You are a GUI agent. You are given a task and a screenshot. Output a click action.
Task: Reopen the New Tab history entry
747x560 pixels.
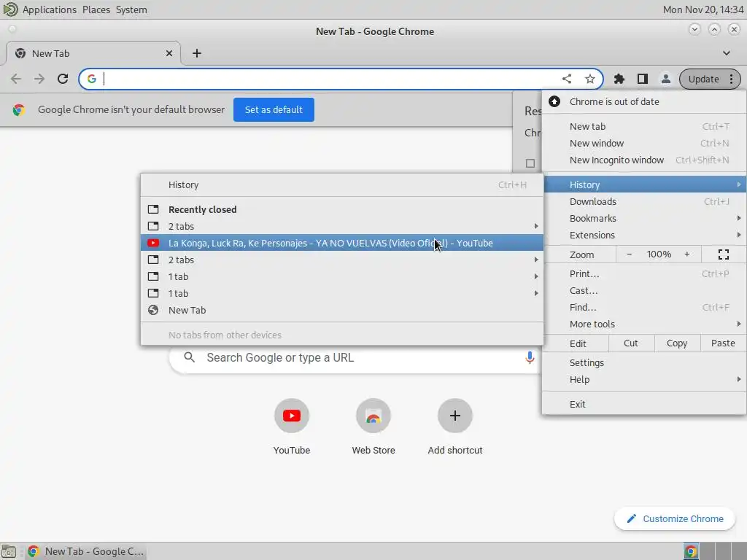[342, 311]
